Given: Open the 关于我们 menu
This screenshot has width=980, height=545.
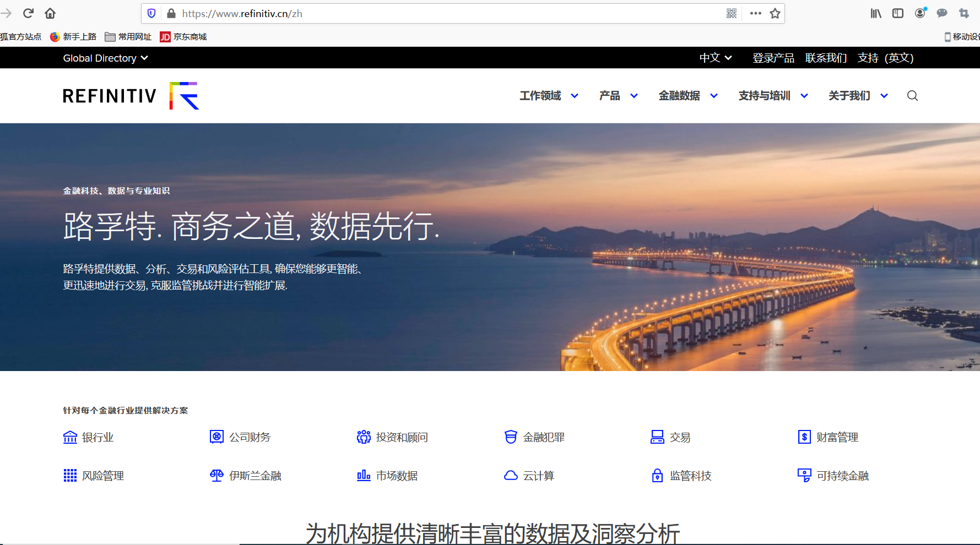Looking at the screenshot, I should (x=857, y=95).
